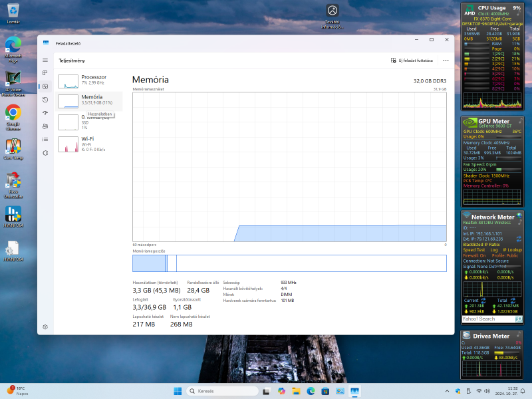Select the SSD disk performance entry
Viewport: 532px width, 399px height.
point(89,122)
